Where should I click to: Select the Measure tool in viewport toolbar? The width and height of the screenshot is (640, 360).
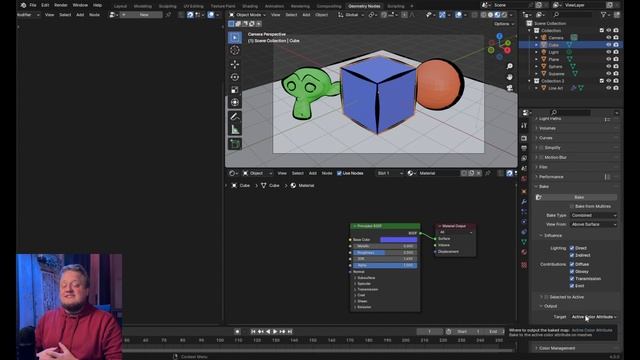point(235,129)
